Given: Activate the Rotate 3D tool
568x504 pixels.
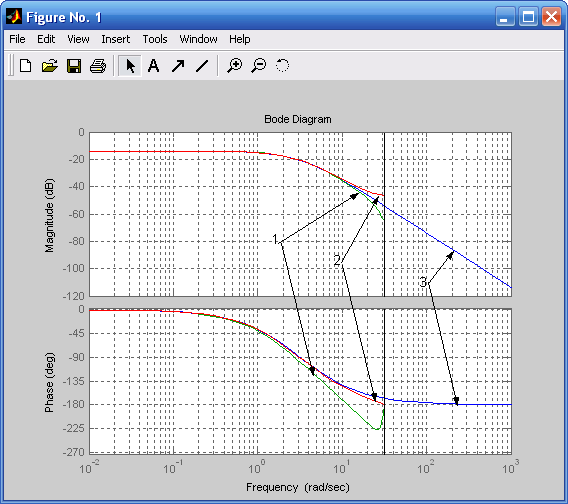Looking at the screenshot, I should 283,66.
